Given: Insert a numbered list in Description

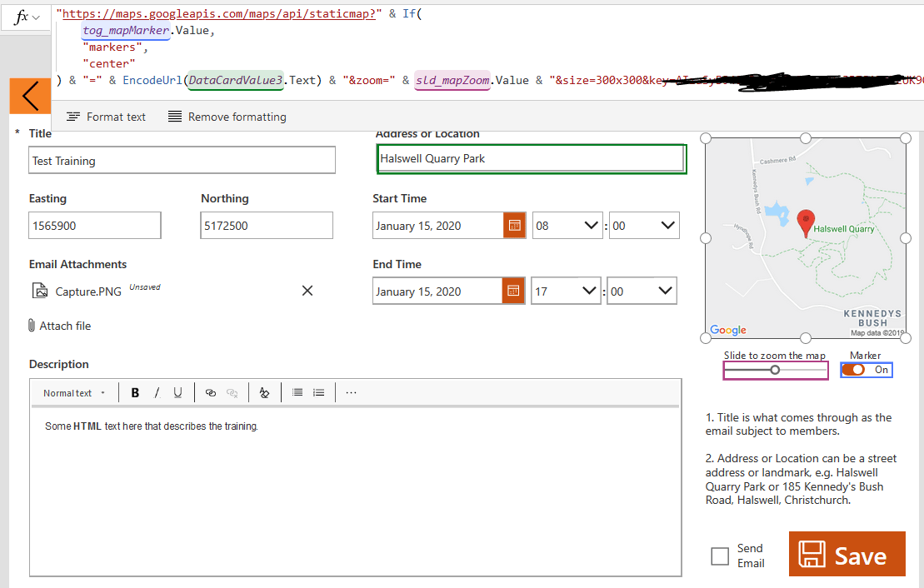Looking at the screenshot, I should pyautogui.click(x=318, y=393).
